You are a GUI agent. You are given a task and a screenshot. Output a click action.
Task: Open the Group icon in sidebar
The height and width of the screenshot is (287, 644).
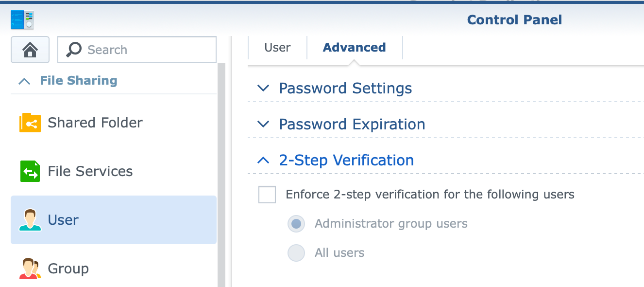coord(30,269)
